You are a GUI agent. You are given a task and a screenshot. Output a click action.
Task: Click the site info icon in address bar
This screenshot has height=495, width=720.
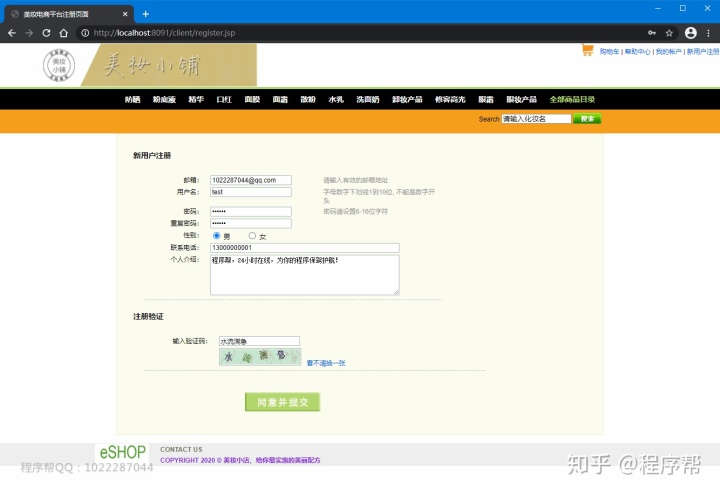pos(85,33)
